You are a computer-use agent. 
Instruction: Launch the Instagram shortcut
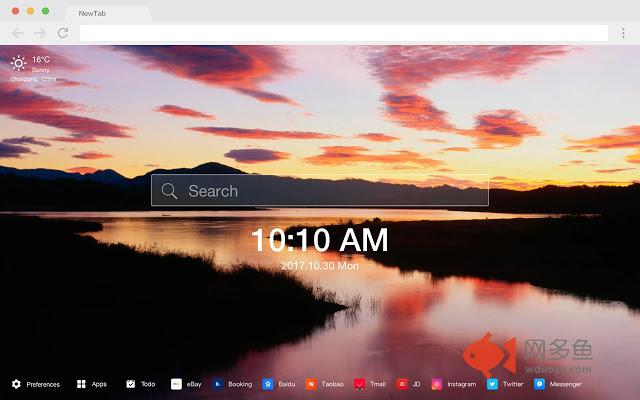(437, 384)
